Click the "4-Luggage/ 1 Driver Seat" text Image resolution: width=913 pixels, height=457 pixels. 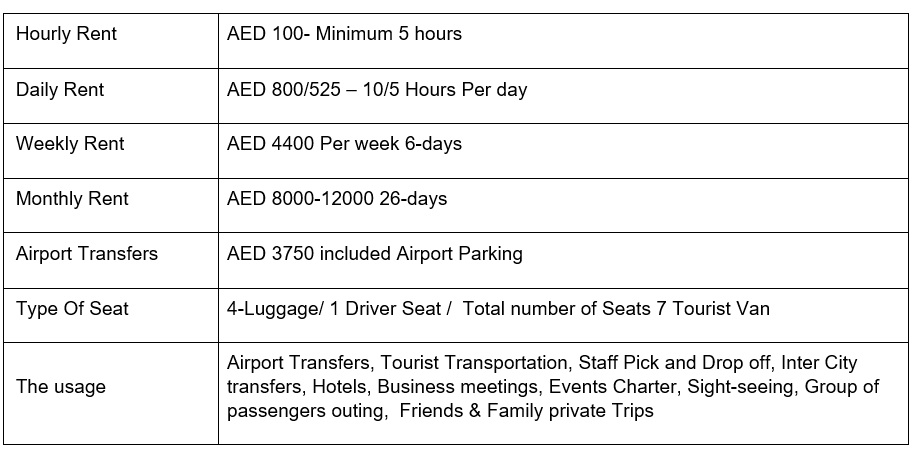334,309
